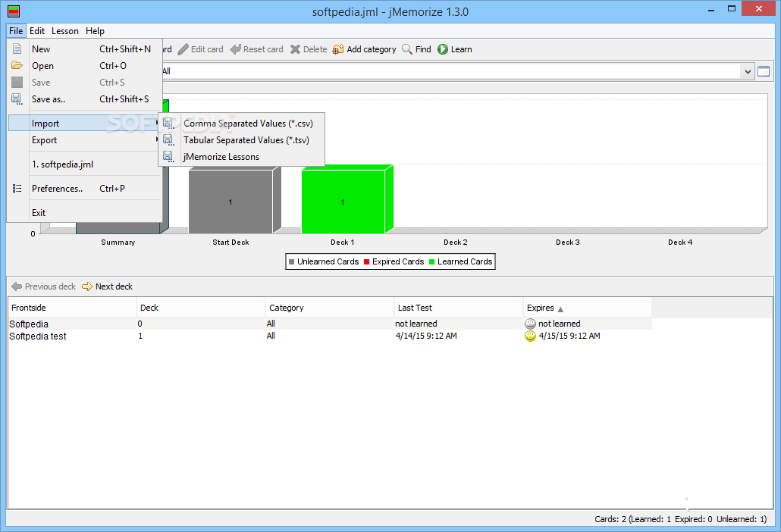Click the New document icon in File menu
This screenshot has width=781, height=532.
pos(17,49)
